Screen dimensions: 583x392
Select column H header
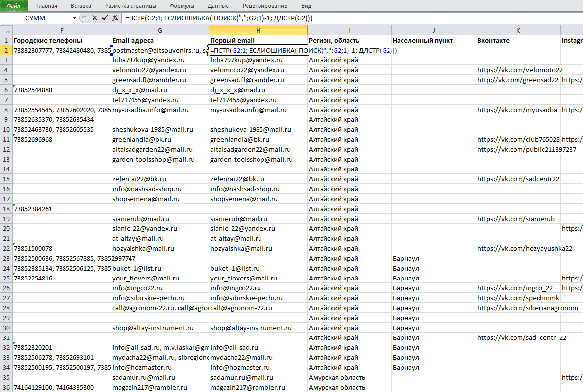[x=258, y=30]
